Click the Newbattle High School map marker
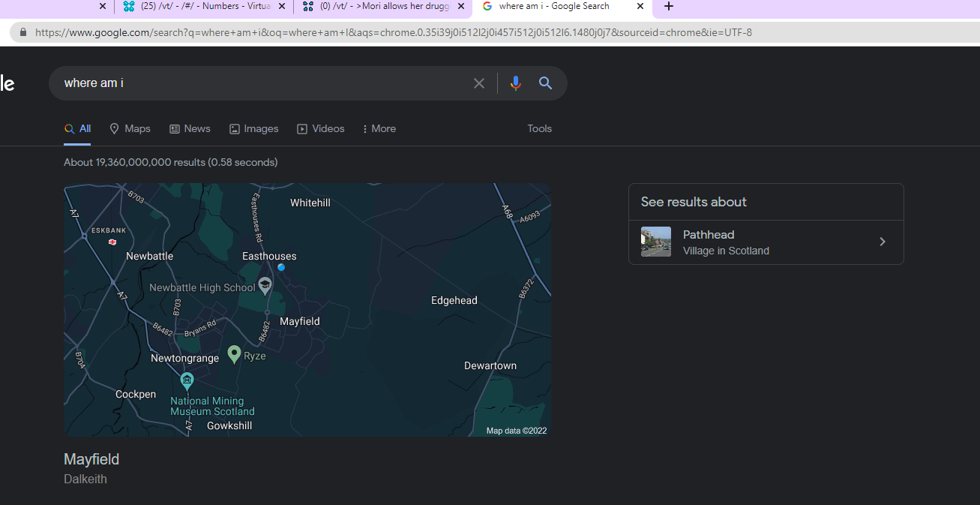Viewport: 980px width, 505px height. [x=265, y=286]
